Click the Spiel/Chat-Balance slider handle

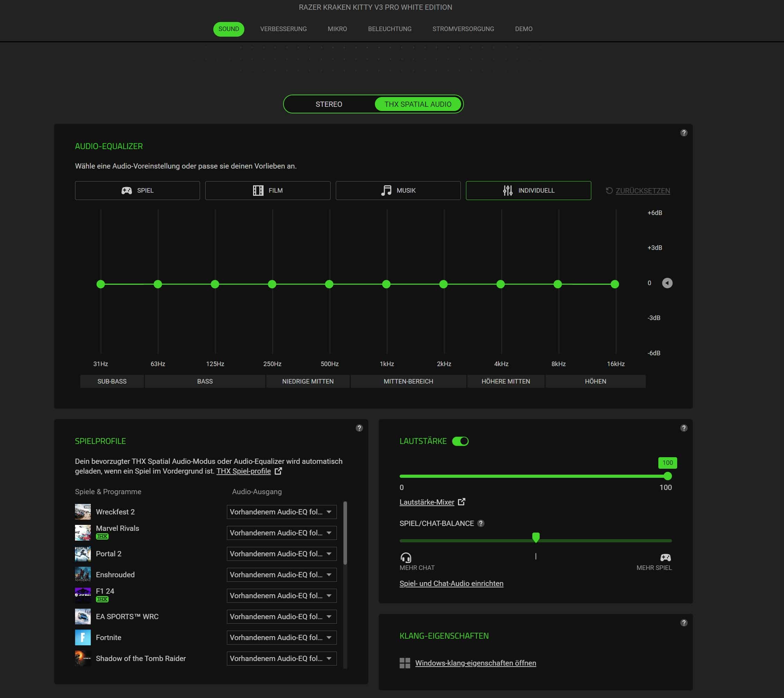coord(536,537)
